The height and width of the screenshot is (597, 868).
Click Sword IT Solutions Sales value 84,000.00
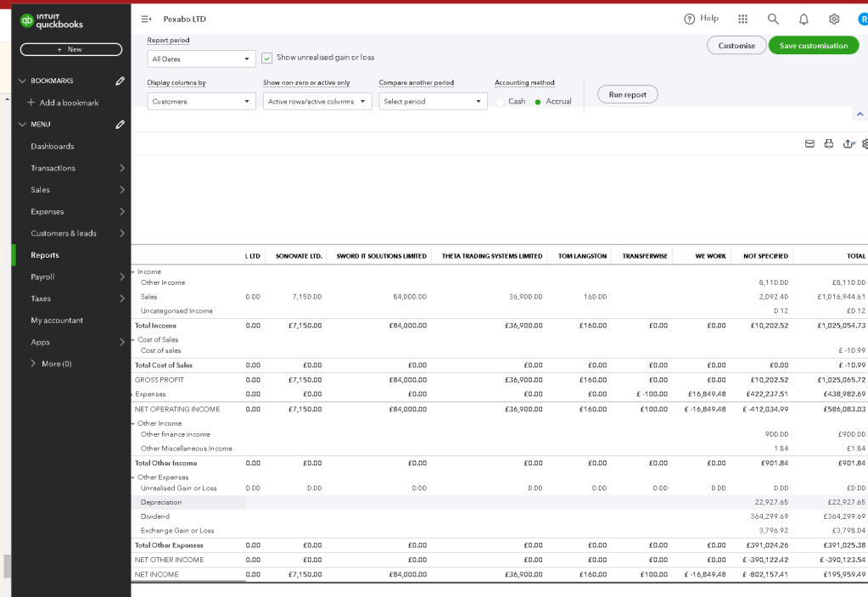pos(410,297)
